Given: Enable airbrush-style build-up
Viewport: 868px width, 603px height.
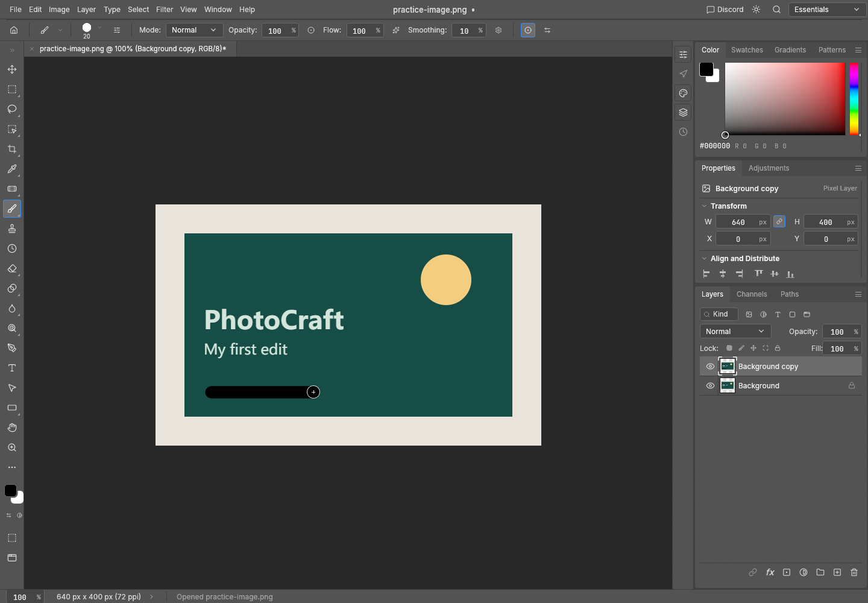Looking at the screenshot, I should [396, 30].
